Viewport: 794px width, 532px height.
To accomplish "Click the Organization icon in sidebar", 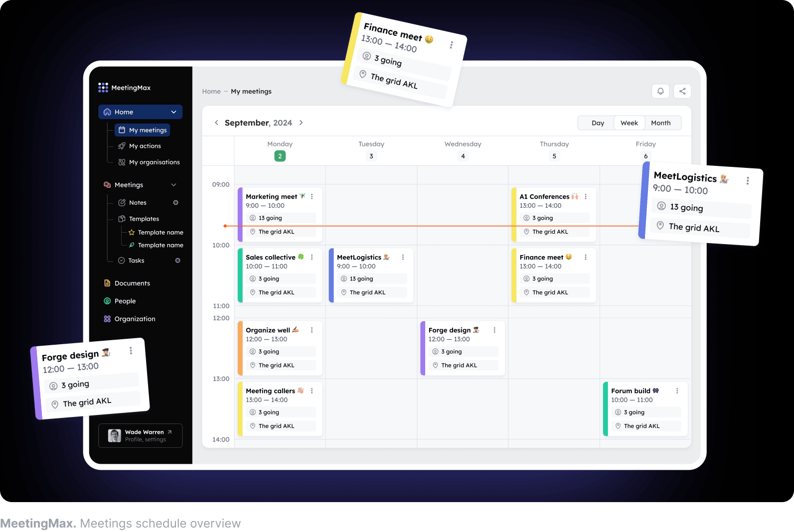I will 107,319.
